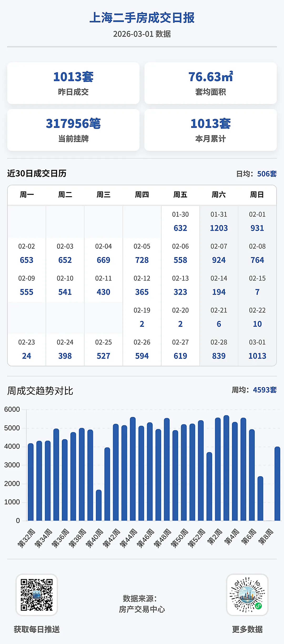The height and width of the screenshot is (644, 284).
Task: Select the 02-19 cell showing 2
Action: [142, 318]
